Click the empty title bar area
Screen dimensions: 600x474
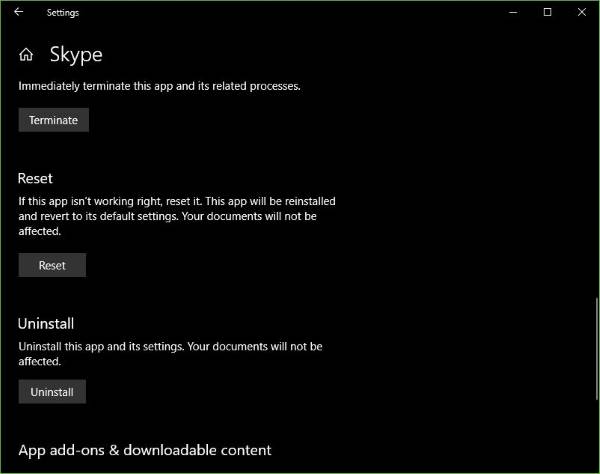300,12
